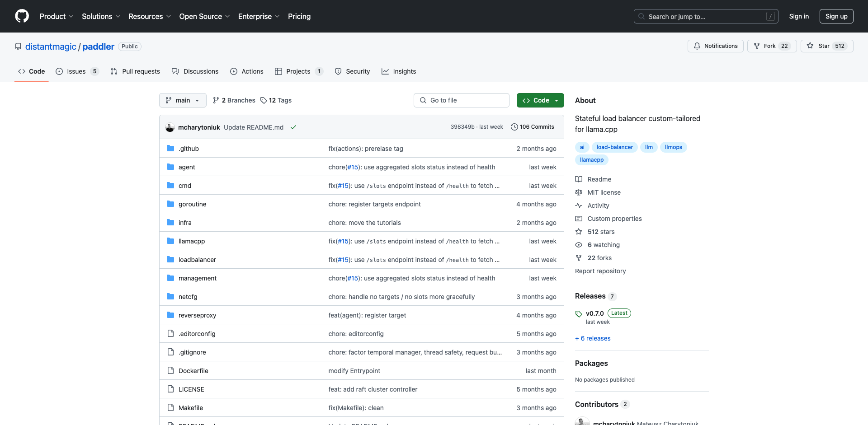The image size is (868, 425).
Task: Open #15 issue link in agent row
Action: (x=353, y=167)
